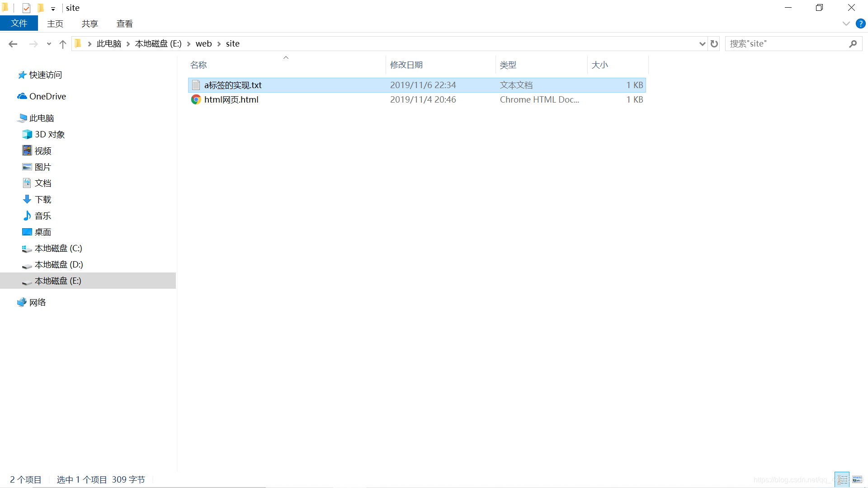
Task: Click the search magnifier icon
Action: click(x=853, y=44)
